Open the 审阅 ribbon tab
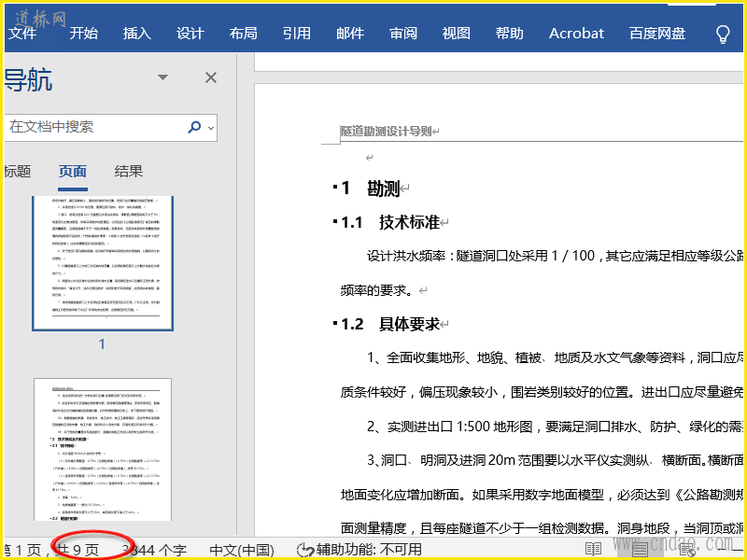This screenshot has height=560, width=747. [403, 34]
